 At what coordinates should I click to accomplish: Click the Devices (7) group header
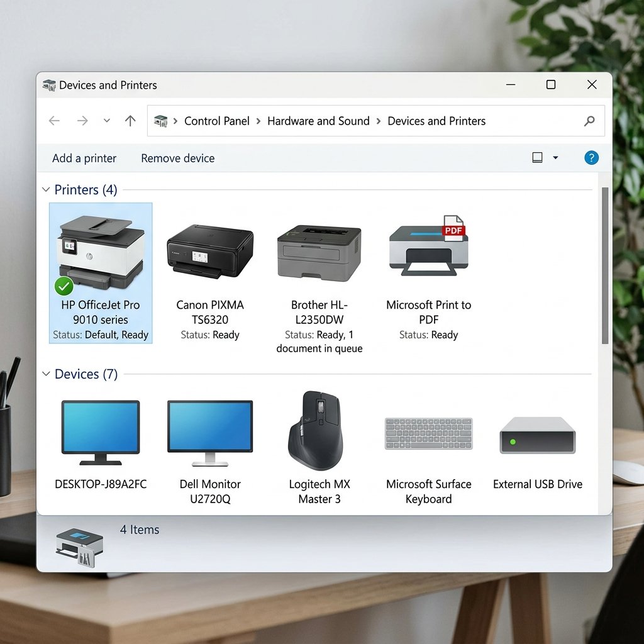pos(86,374)
